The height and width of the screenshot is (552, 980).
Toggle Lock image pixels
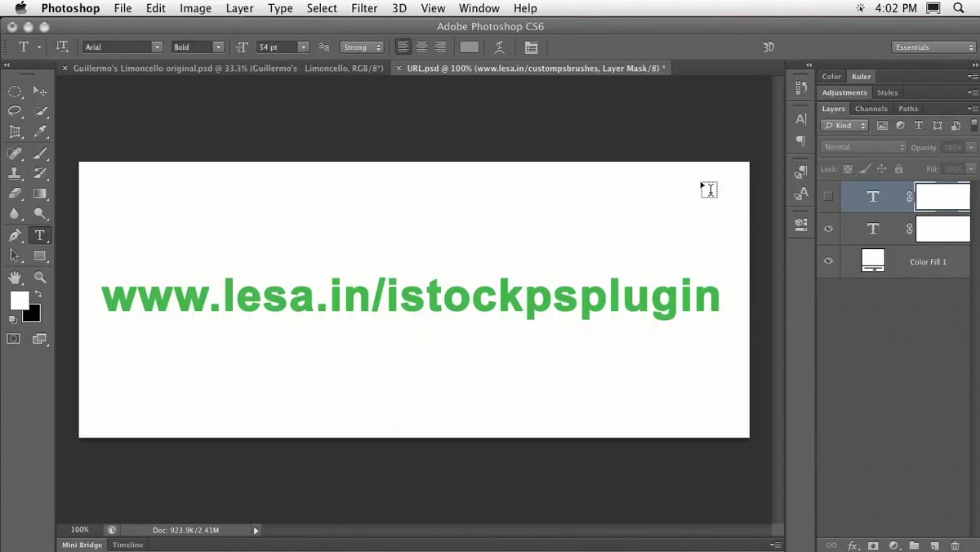coord(864,169)
